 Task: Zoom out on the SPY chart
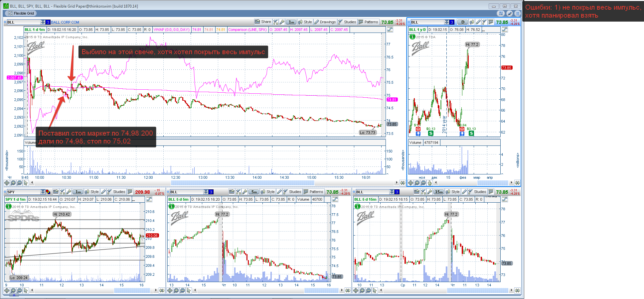(x=19, y=290)
